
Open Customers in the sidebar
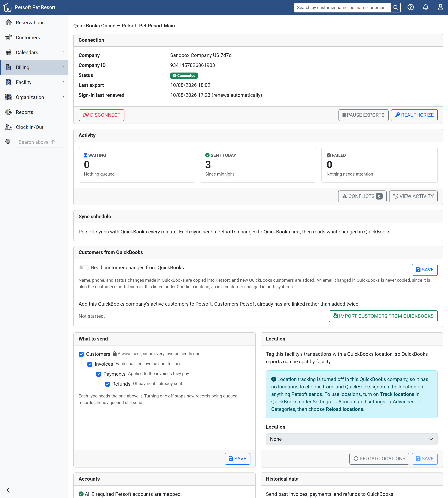pos(34,38)
